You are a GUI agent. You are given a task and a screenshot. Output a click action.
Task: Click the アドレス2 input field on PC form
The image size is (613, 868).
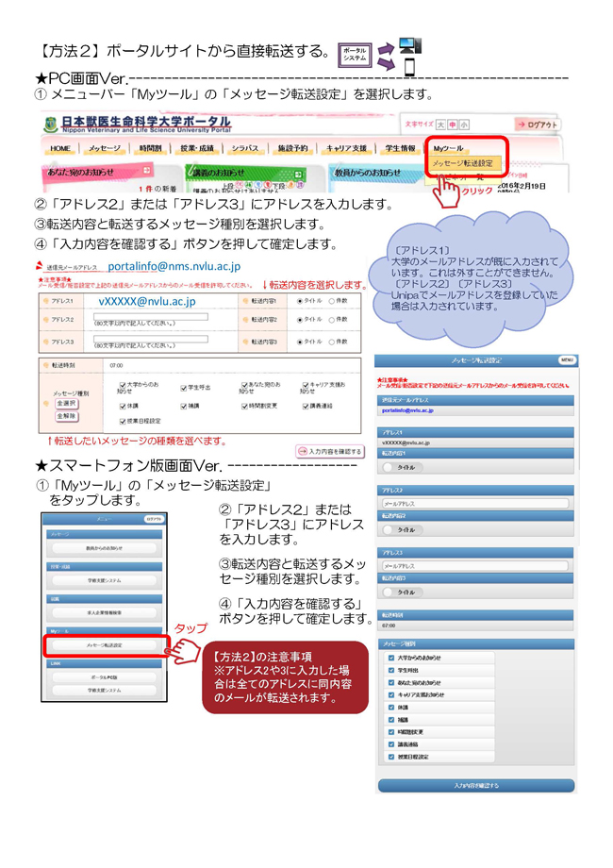[151, 317]
